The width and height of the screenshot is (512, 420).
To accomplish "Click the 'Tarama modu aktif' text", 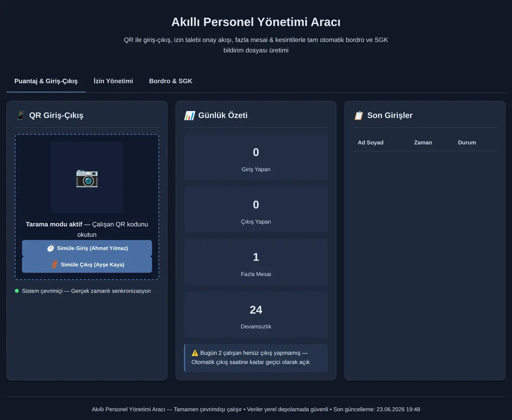I will 54,224.
